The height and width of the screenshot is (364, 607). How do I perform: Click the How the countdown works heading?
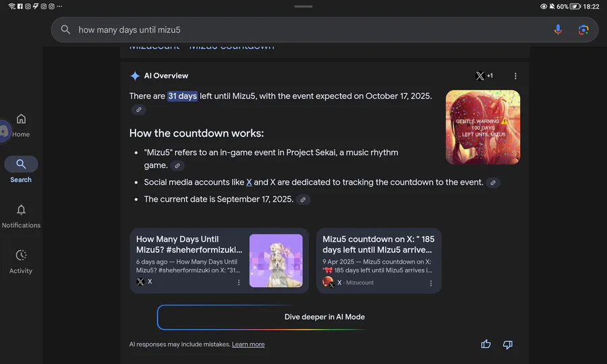click(196, 133)
